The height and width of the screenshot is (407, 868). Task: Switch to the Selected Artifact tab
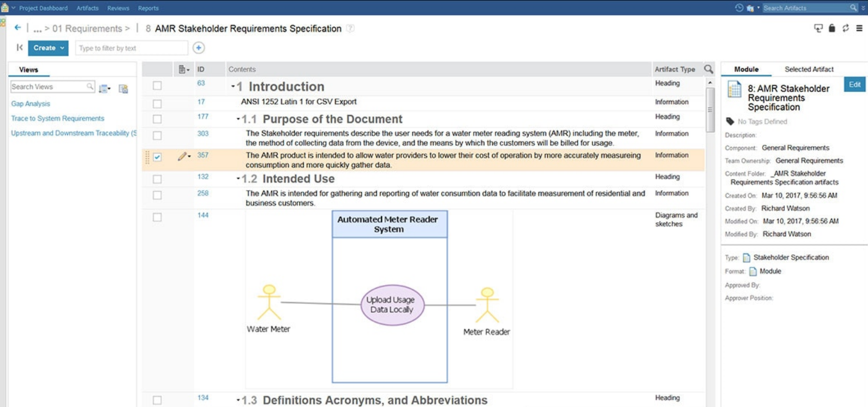tap(809, 69)
